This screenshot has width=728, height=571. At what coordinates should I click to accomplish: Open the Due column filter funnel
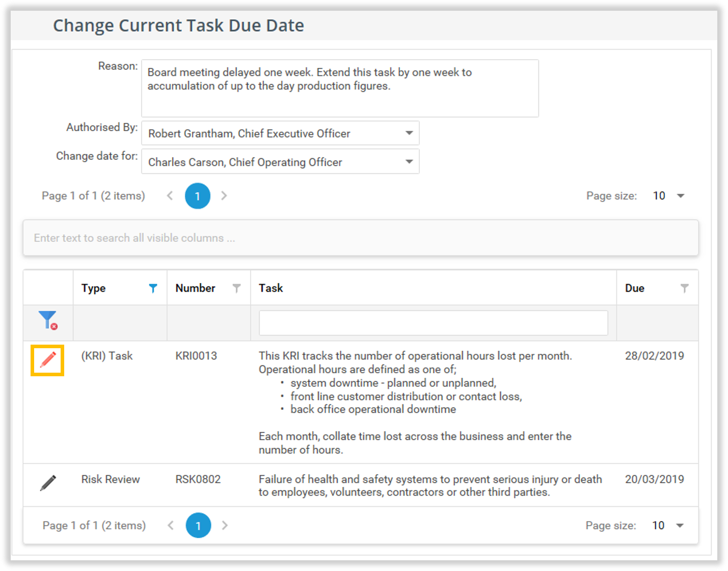coord(684,288)
